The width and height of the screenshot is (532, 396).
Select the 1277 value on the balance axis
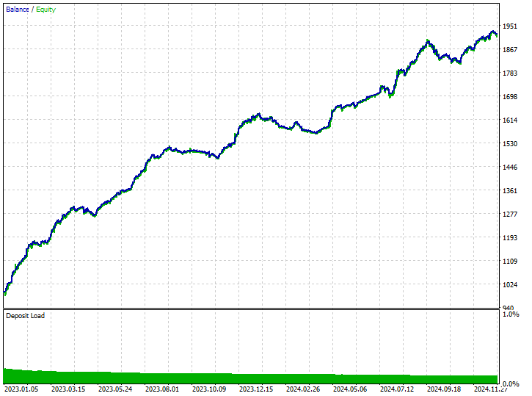510,215
